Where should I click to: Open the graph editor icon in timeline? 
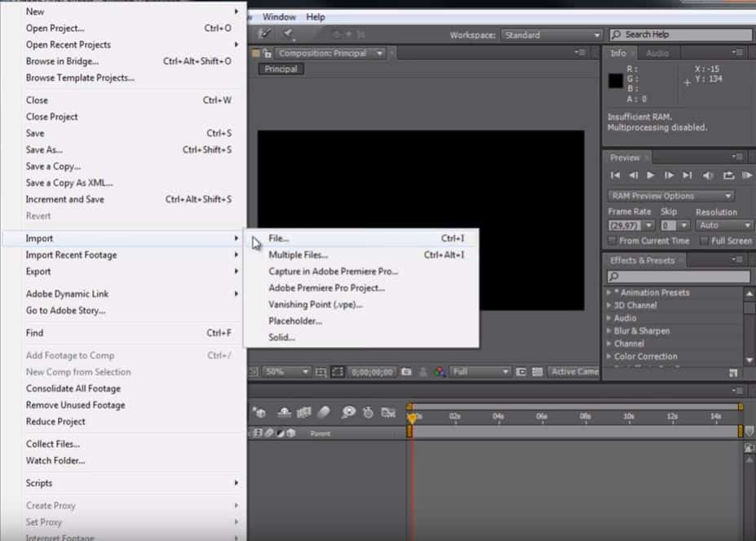(x=388, y=413)
